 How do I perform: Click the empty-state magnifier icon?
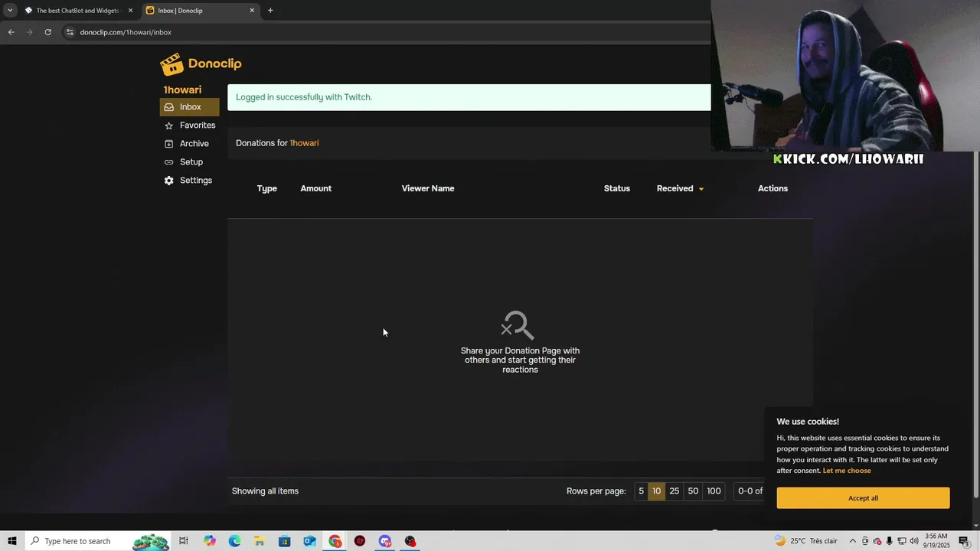click(518, 325)
